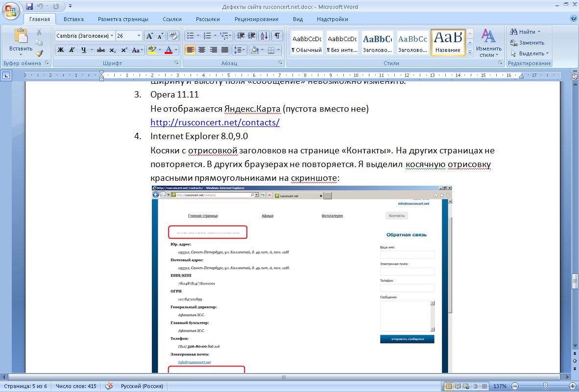
Task: Toggle bold (Ж) formatting
Action: pos(61,50)
